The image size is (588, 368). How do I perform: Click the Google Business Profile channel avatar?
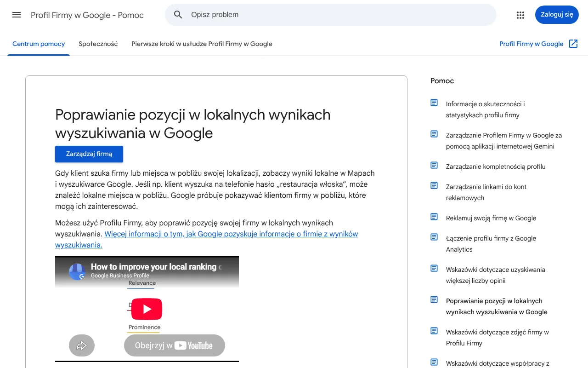77,271
